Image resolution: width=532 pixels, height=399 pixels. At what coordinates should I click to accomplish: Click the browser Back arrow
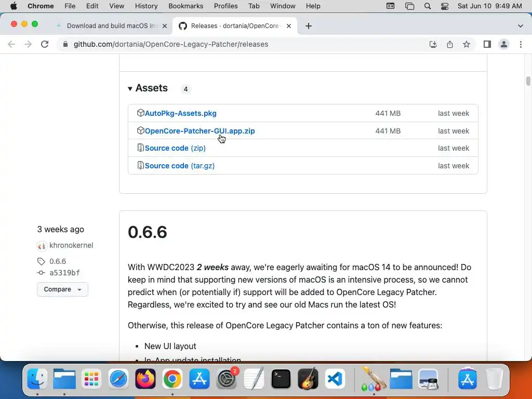tap(11, 45)
